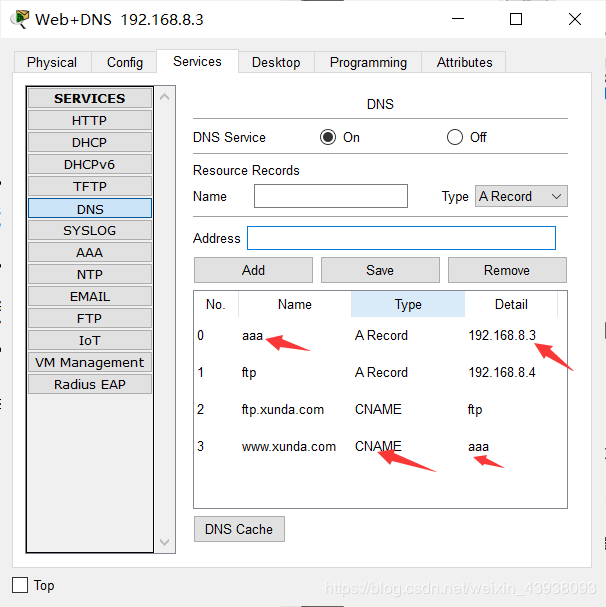Select the ftp.xunda.com record

pos(283,410)
